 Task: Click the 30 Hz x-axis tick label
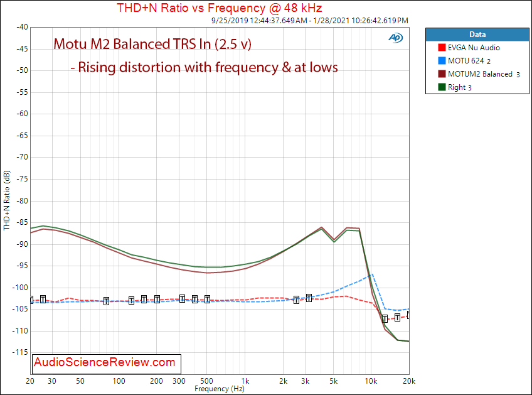click(52, 381)
